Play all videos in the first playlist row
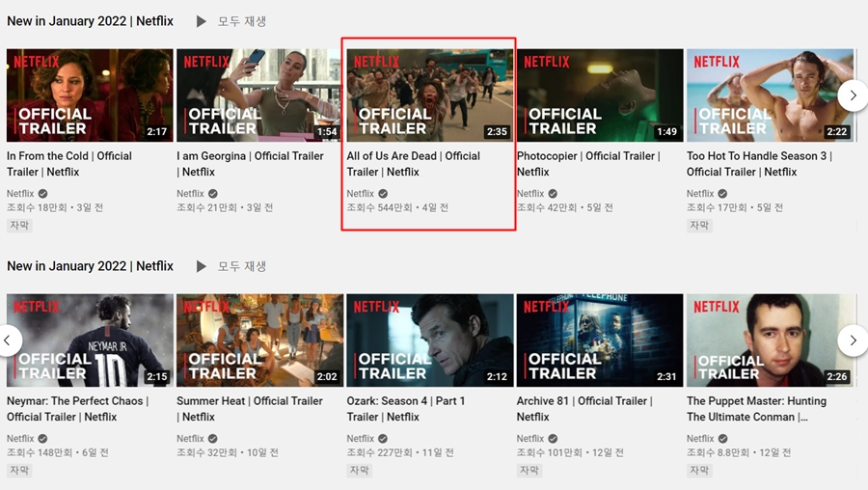Screen dimensions: 868x490 (x=231, y=21)
